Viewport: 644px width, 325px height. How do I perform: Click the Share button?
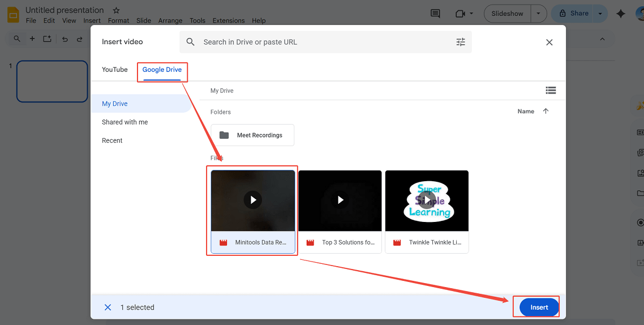(x=574, y=14)
